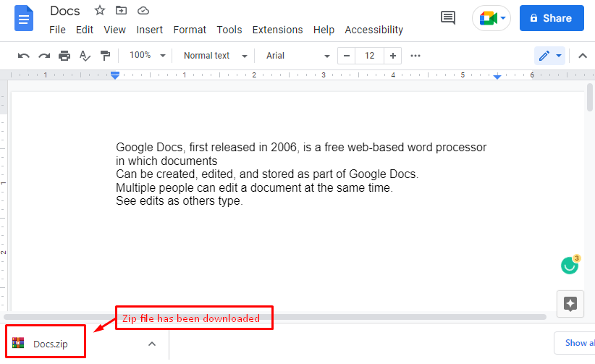Click the Print icon
Screen dimensions: 595x364
64,56
